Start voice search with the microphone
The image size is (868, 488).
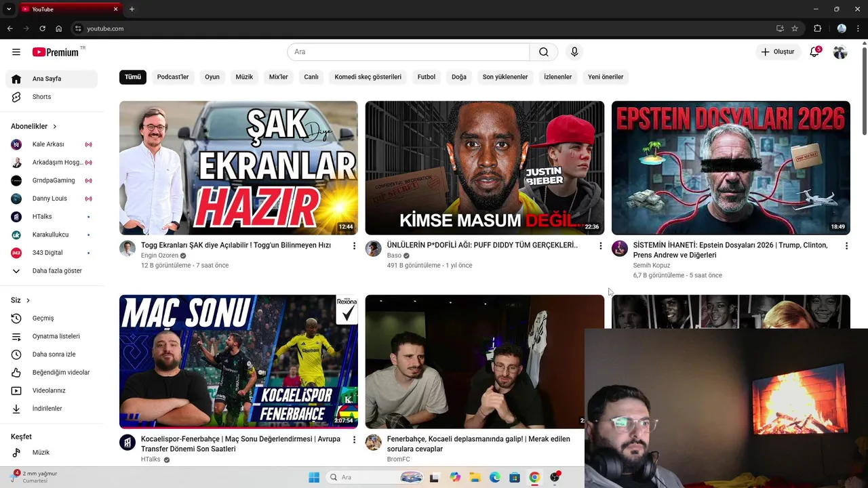(574, 52)
